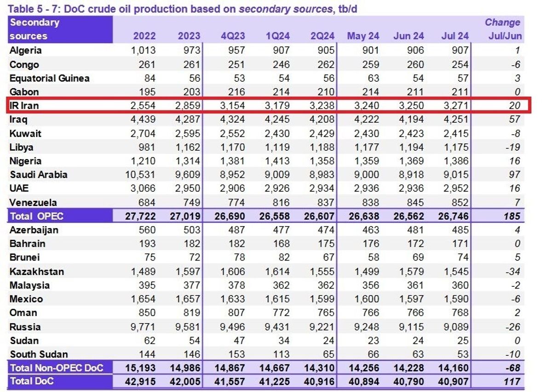The height and width of the screenshot is (392, 552).
Task: Click the table title text
Action: click(x=183, y=8)
